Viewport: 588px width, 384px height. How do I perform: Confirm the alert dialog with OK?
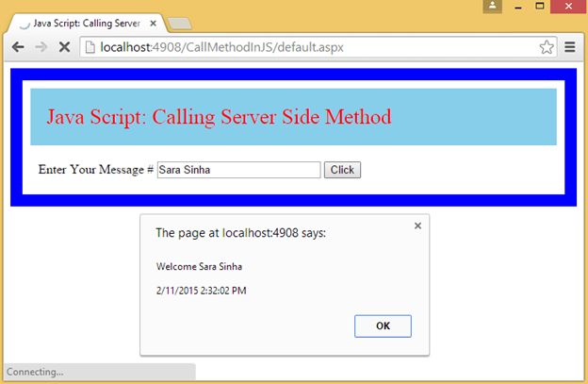(383, 326)
